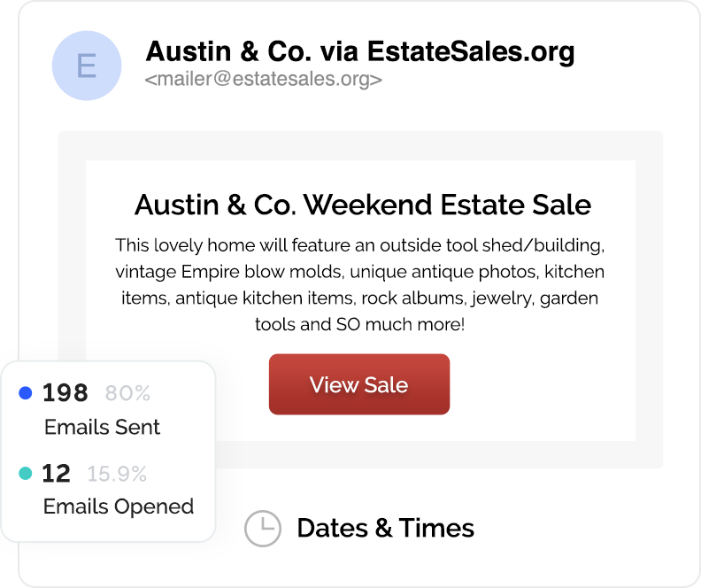The height and width of the screenshot is (588, 701).
Task: Click the 198 emails sent count
Action: tap(65, 393)
